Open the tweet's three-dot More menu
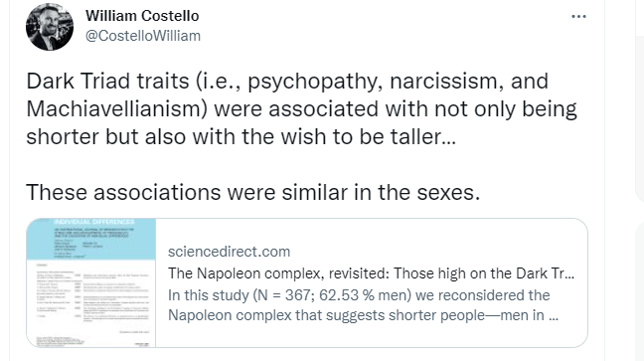The height and width of the screenshot is (361, 644). click(x=578, y=17)
